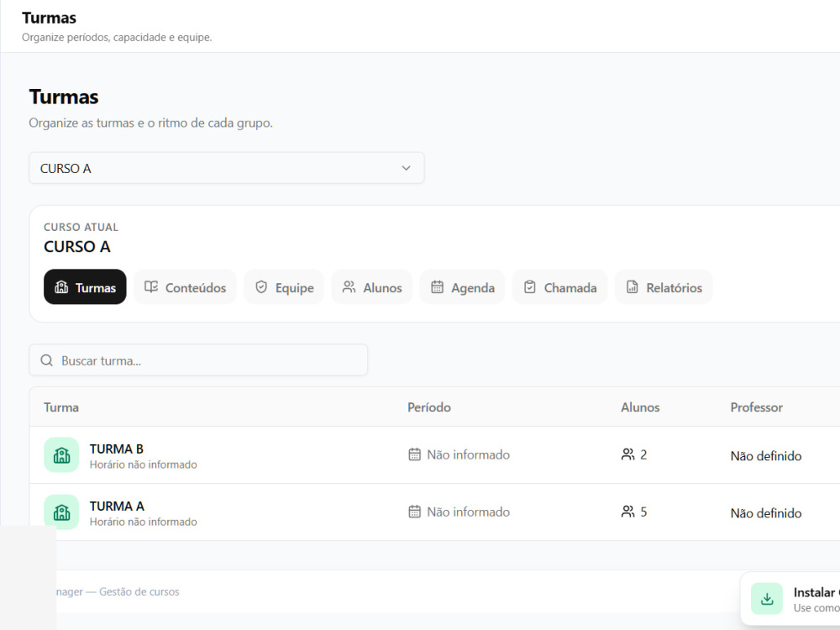Open the Agenda tab
The width and height of the screenshot is (840, 630).
(463, 287)
